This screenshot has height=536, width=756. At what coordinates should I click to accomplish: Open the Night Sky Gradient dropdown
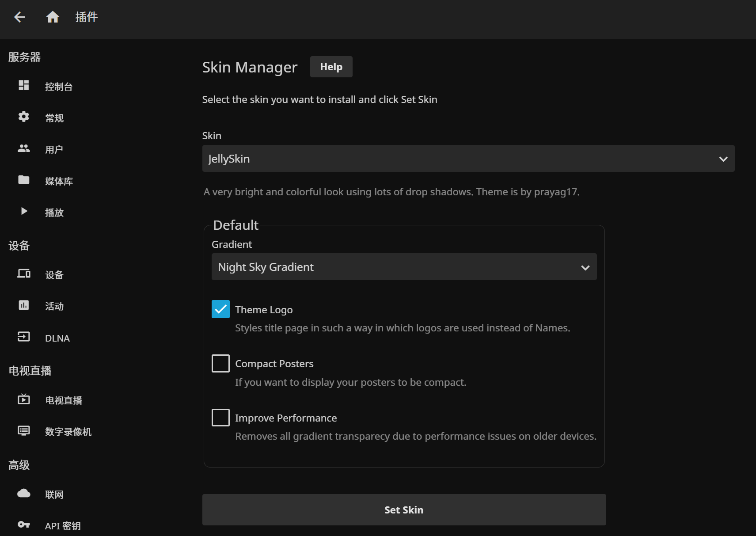pos(404,267)
